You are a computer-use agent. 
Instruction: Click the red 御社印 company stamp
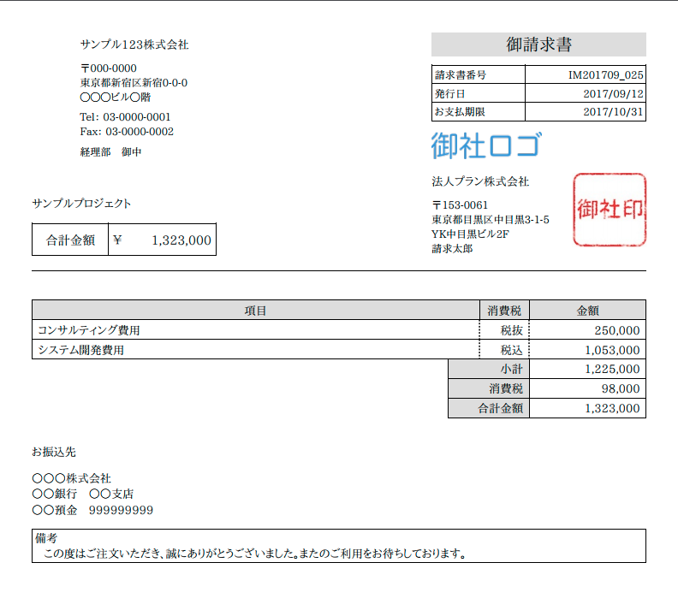click(610, 210)
